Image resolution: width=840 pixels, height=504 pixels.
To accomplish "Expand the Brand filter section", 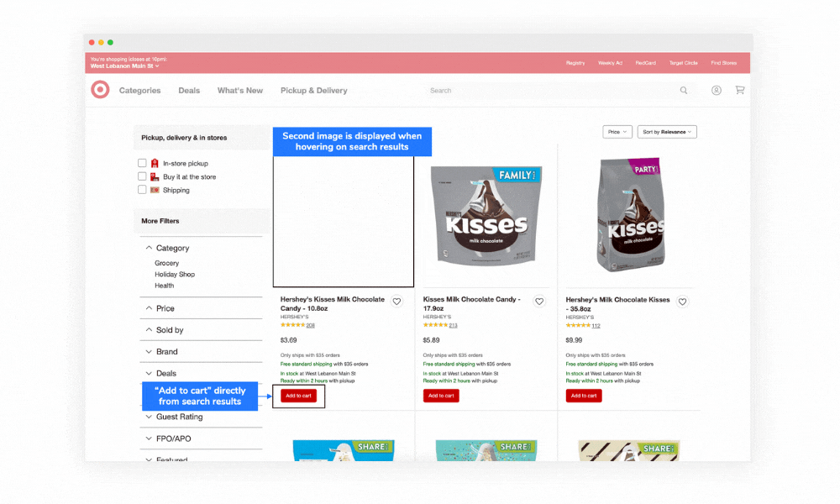I will click(149, 352).
